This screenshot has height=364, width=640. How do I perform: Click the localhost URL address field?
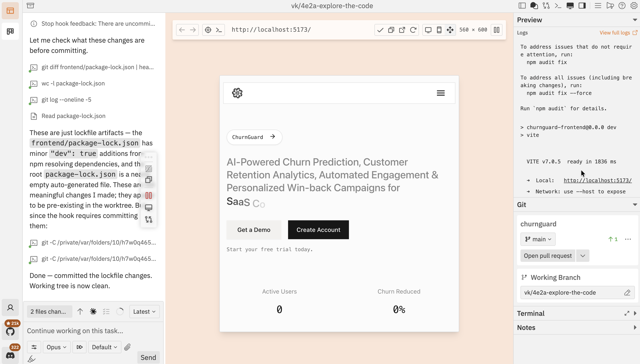coord(271,30)
